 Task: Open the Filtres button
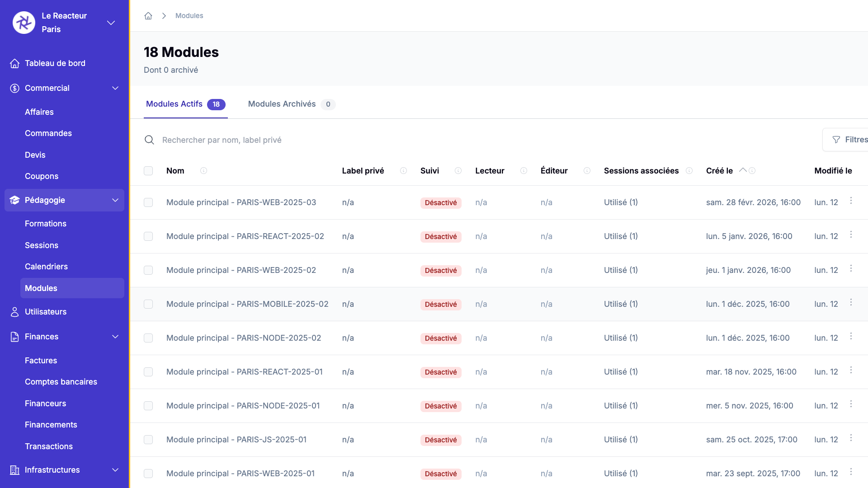pyautogui.click(x=849, y=140)
